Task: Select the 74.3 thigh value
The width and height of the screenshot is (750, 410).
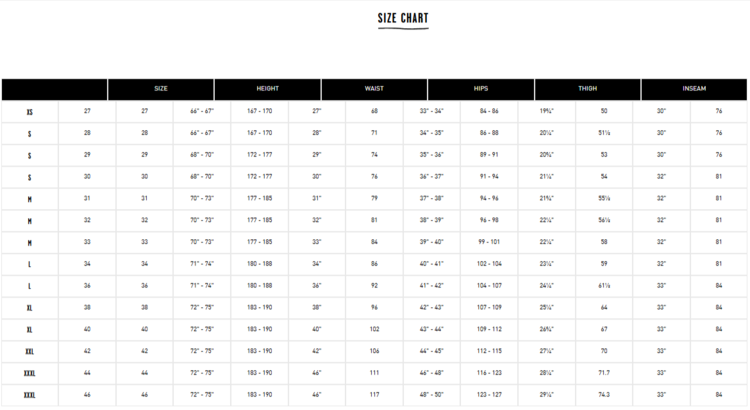Action: (x=604, y=395)
